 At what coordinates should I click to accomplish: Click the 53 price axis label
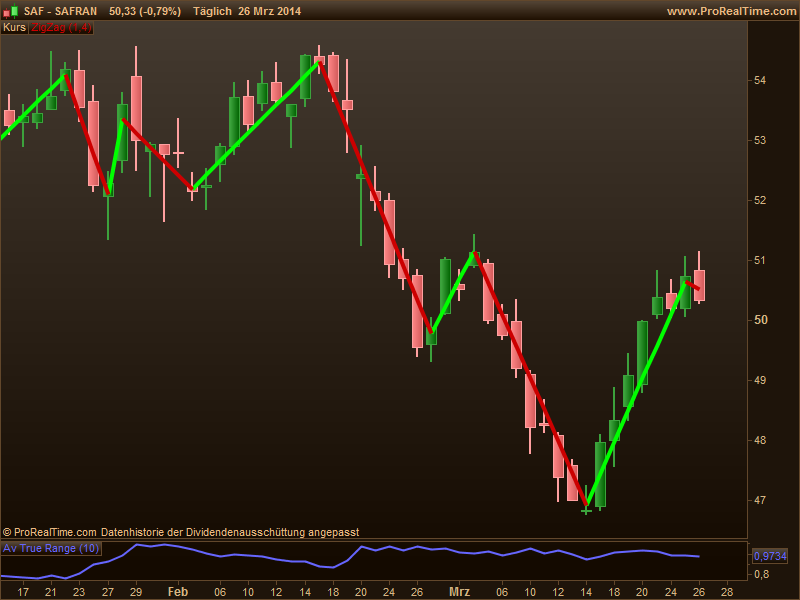(x=760, y=140)
